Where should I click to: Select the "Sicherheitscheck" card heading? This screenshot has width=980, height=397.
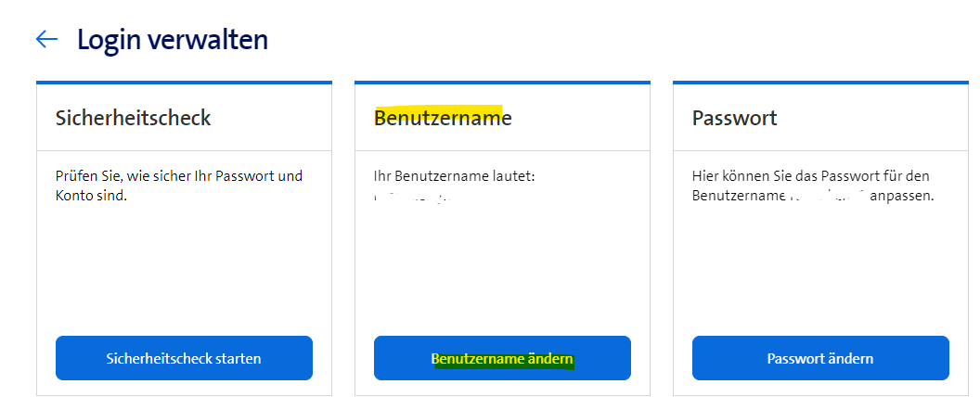coord(133,118)
